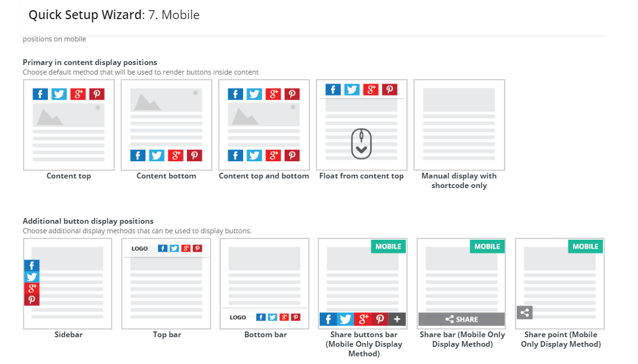Enable the Bottom bar display position thumbnail
The width and height of the screenshot is (638, 364).
click(x=265, y=284)
